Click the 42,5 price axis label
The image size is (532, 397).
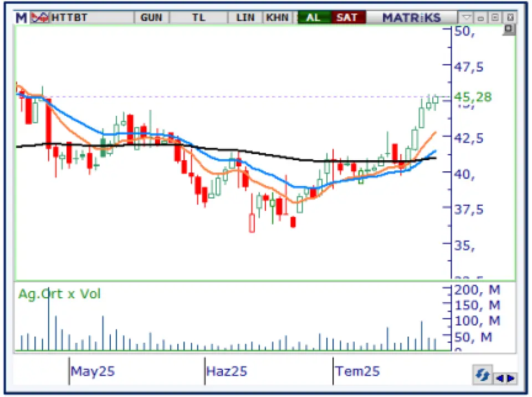click(469, 138)
